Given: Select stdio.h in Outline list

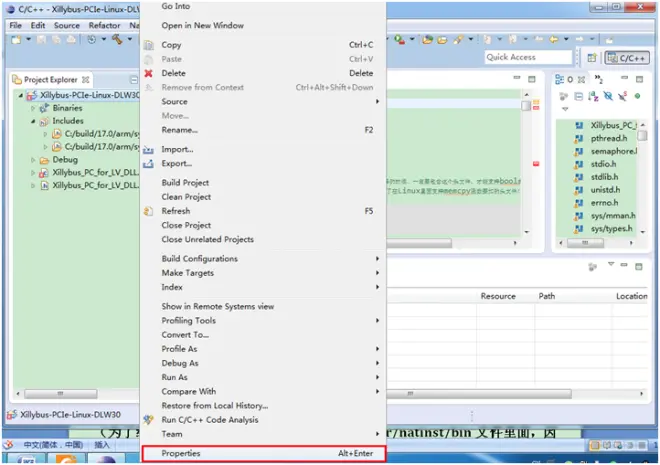Looking at the screenshot, I should coord(603,164).
